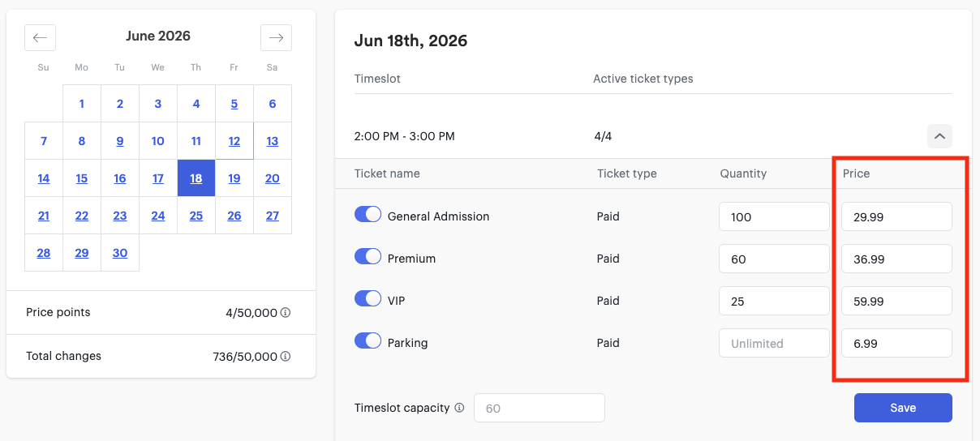Open Timeslot capacity info icon
This screenshot has height=441, width=980.
(459, 408)
